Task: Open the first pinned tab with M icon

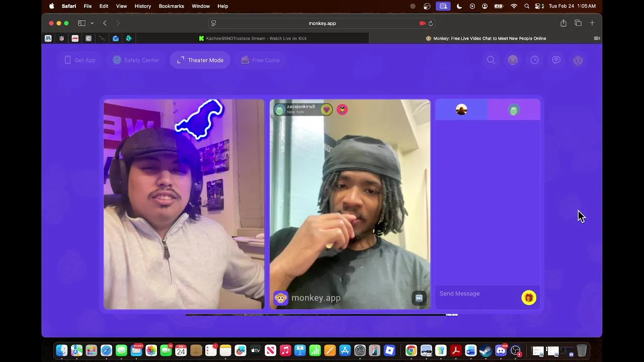Action: click(48, 38)
